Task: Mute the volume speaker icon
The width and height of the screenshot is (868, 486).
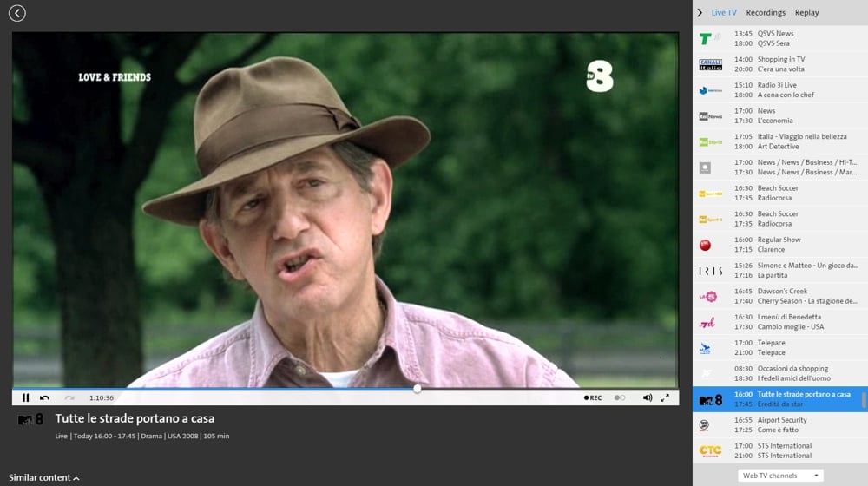Action: (x=648, y=397)
